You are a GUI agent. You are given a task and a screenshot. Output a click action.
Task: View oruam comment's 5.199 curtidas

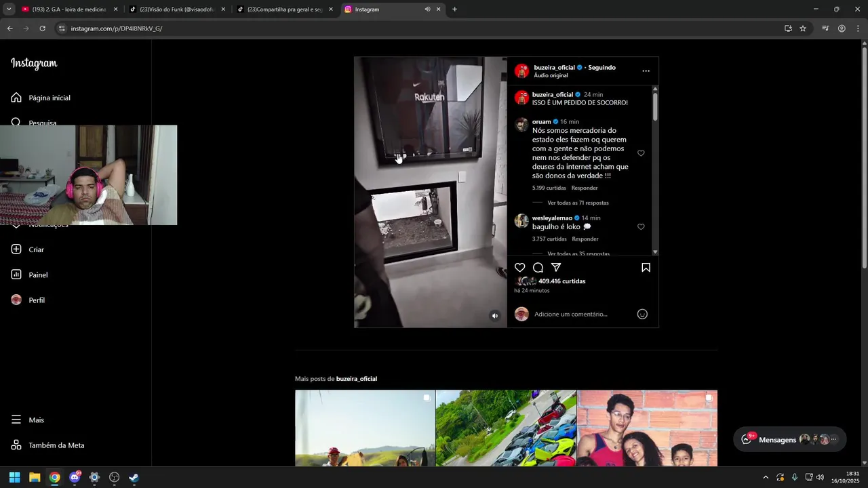549,188
